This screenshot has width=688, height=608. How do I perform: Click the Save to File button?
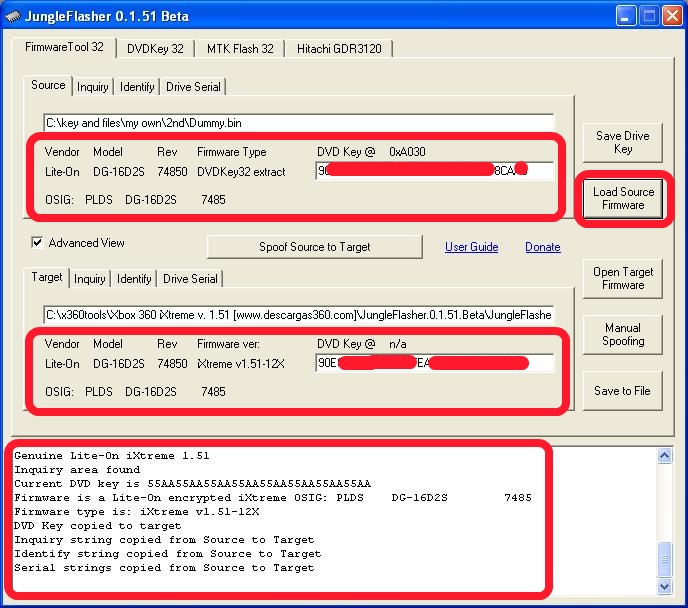coord(623,391)
